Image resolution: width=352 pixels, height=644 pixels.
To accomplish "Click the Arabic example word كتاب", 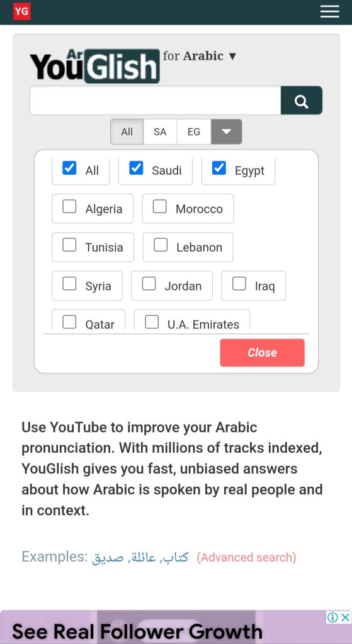I will click(176, 557).
